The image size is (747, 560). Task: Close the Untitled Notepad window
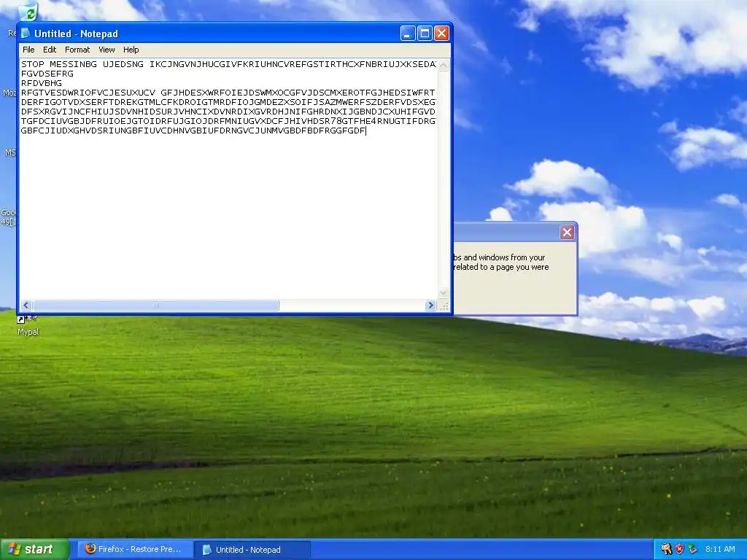[x=441, y=34]
